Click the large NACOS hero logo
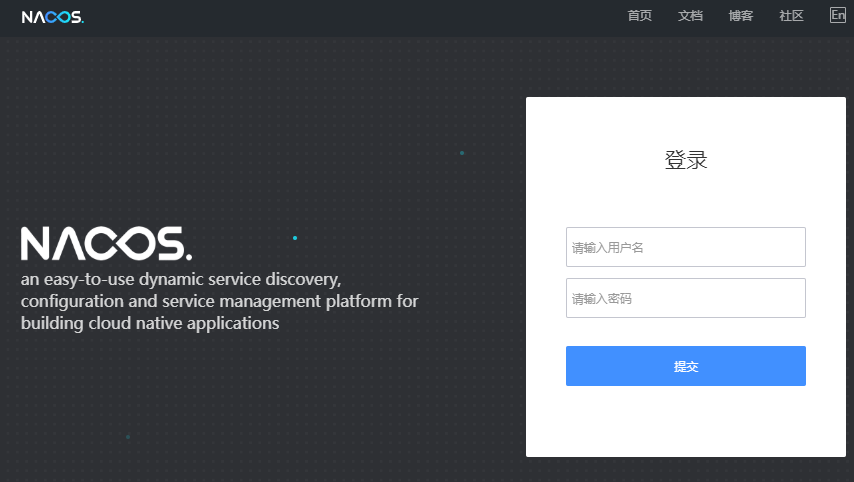The height and width of the screenshot is (482, 854). 106,244
